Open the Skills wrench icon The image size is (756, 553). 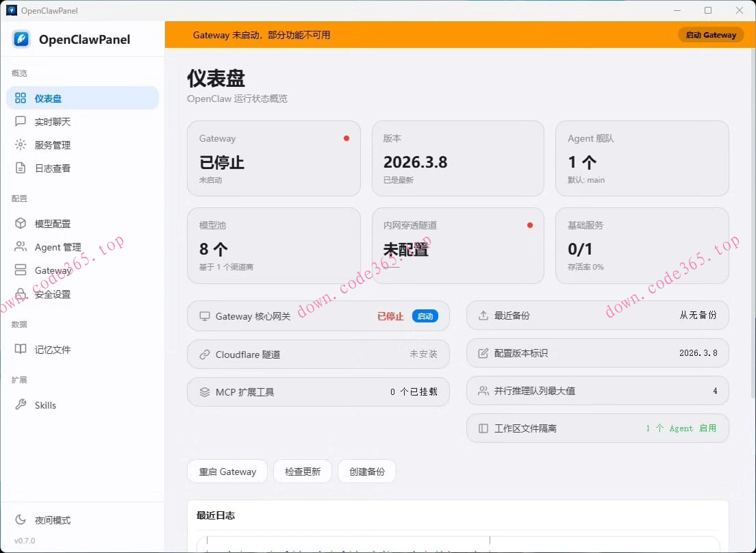22,404
